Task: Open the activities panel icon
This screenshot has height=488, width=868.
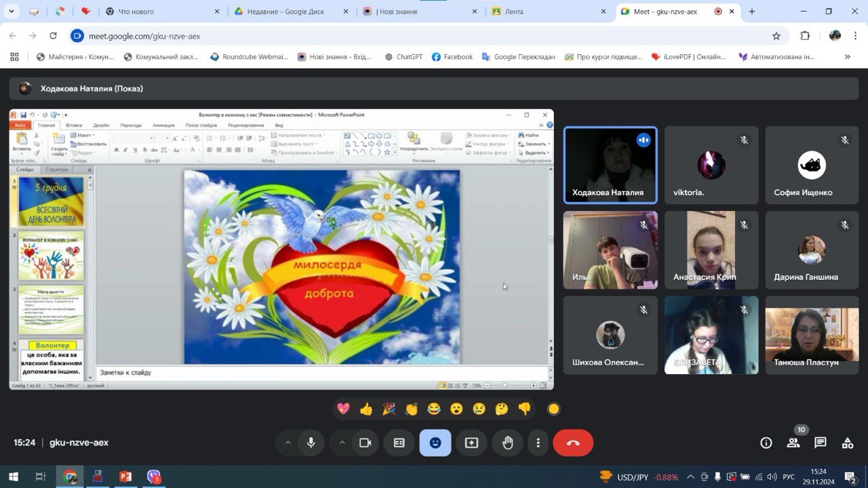Action: [847, 443]
